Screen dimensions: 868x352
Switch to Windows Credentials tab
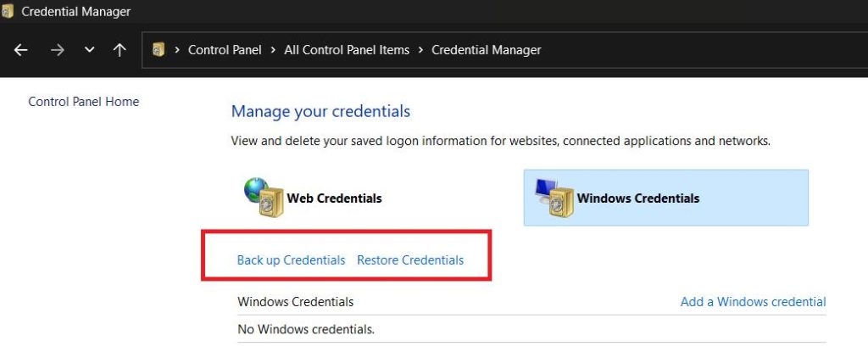click(666, 198)
